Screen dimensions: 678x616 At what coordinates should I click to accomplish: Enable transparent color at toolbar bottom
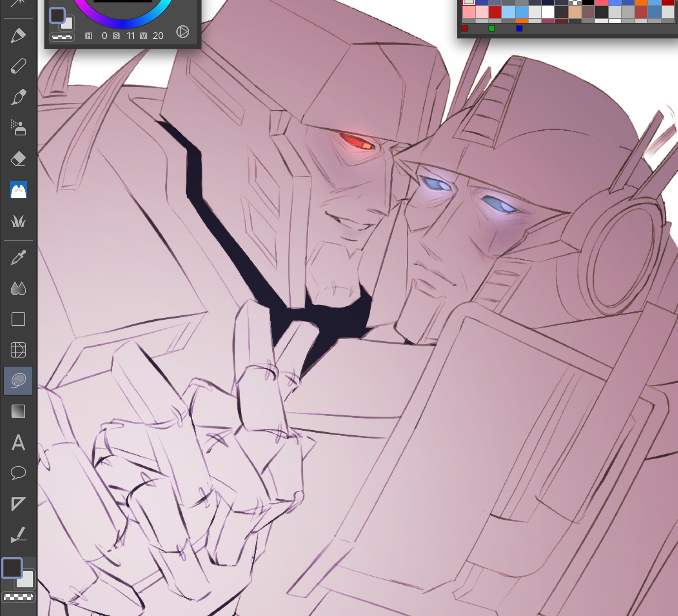(18, 597)
